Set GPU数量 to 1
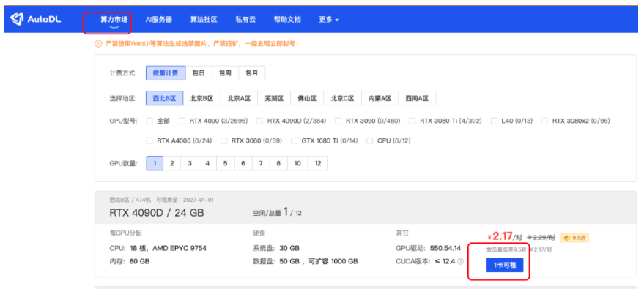The image size is (644, 289). pos(155,163)
